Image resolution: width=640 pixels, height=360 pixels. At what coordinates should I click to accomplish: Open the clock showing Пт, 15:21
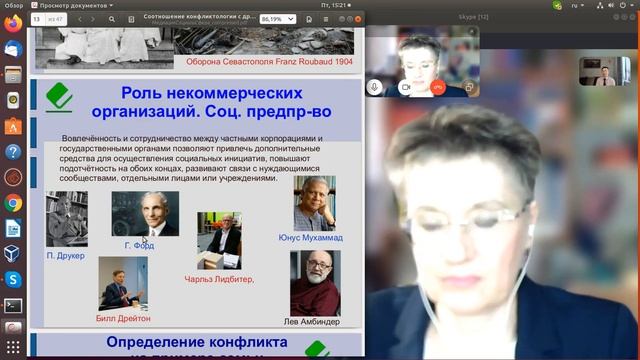336,5
